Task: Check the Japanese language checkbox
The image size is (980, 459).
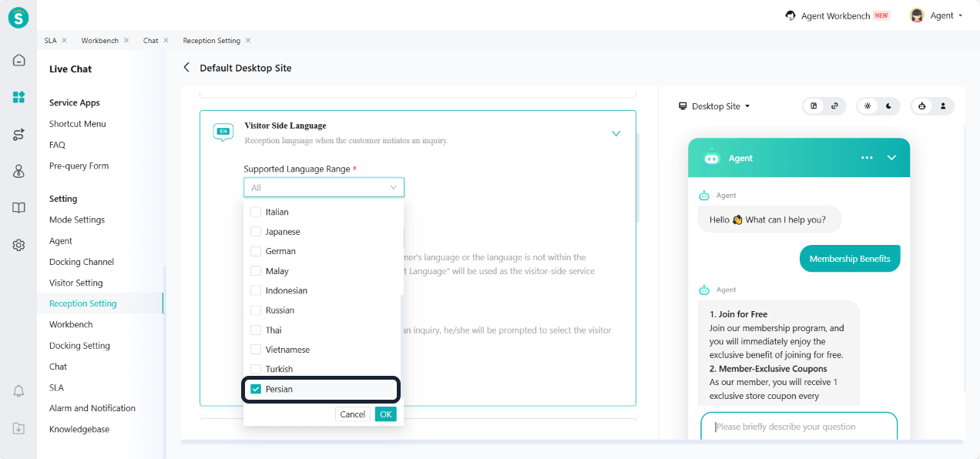Action: pyautogui.click(x=257, y=232)
